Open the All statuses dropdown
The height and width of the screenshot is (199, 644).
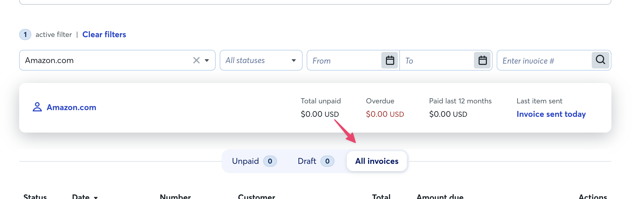click(x=261, y=60)
